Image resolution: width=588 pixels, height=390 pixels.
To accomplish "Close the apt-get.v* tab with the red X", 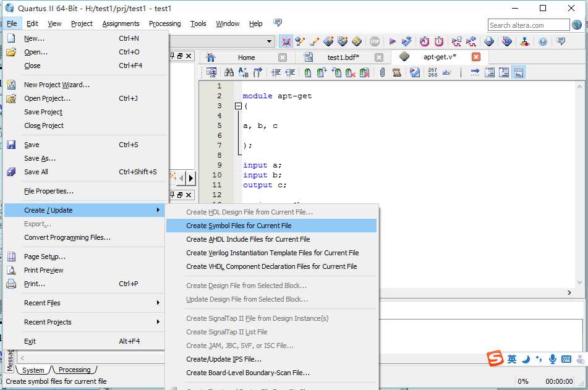I will [476, 57].
